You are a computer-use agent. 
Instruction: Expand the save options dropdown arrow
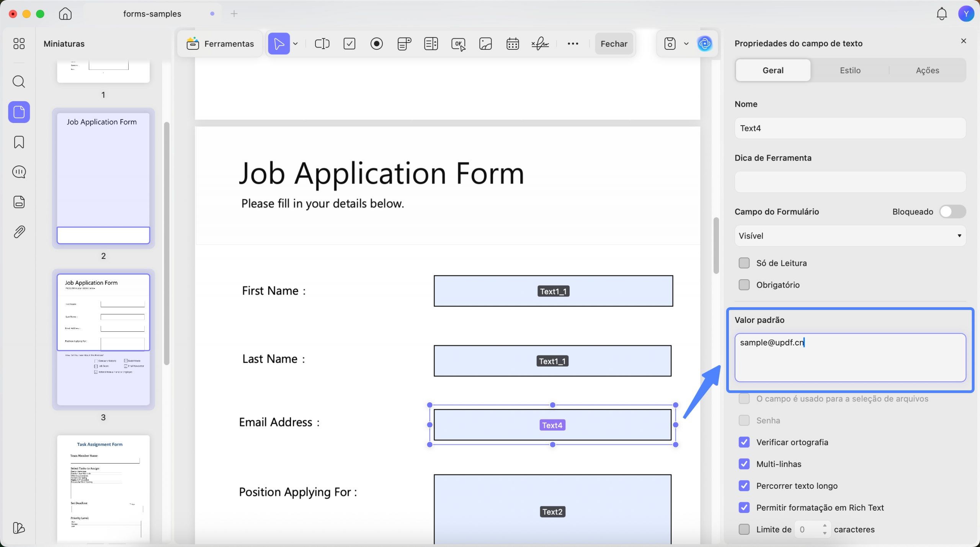coord(686,44)
